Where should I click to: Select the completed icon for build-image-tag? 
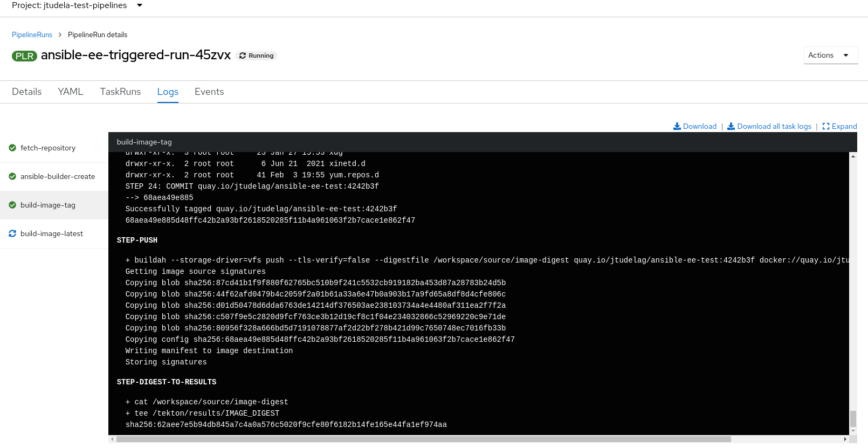coord(12,205)
